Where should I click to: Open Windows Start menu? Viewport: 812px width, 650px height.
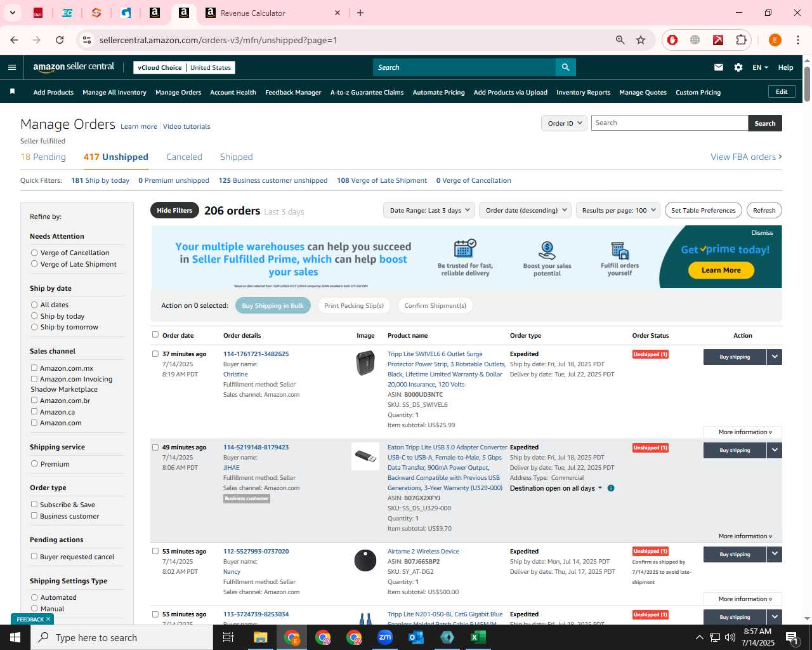(x=15, y=637)
